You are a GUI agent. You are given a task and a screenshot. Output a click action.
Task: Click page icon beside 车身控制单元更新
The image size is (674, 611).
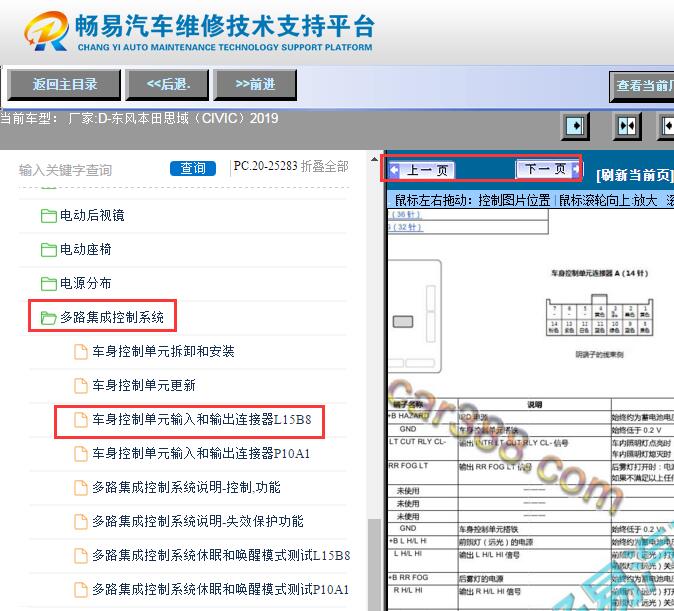(81, 386)
